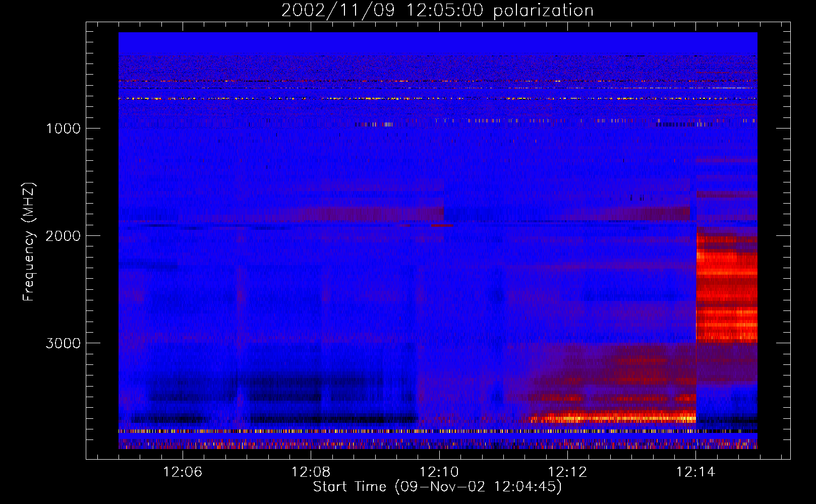Screen dimensions: 816x504
Task: Click the 1000 frequency tick label
Action: click(63, 129)
